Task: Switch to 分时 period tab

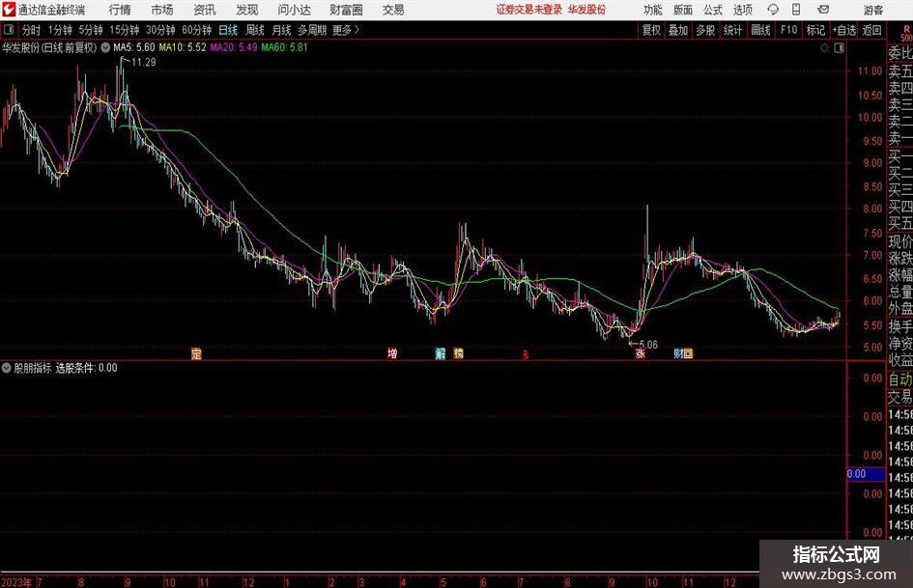Action: click(32, 30)
